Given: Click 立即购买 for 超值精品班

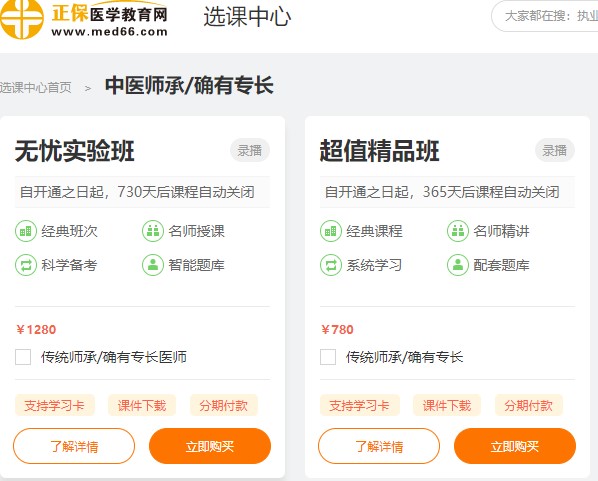Looking at the screenshot, I should 515,446.
